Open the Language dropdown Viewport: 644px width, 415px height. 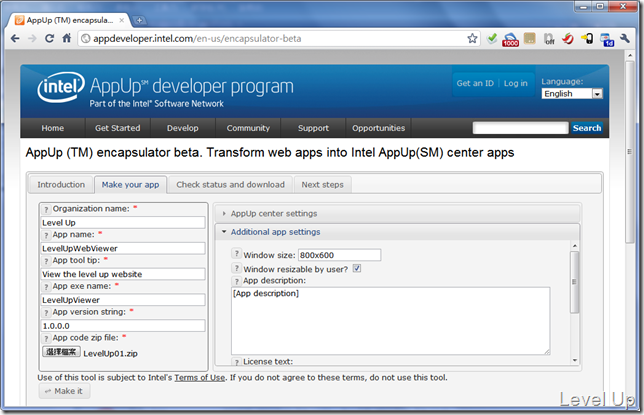coord(572,94)
